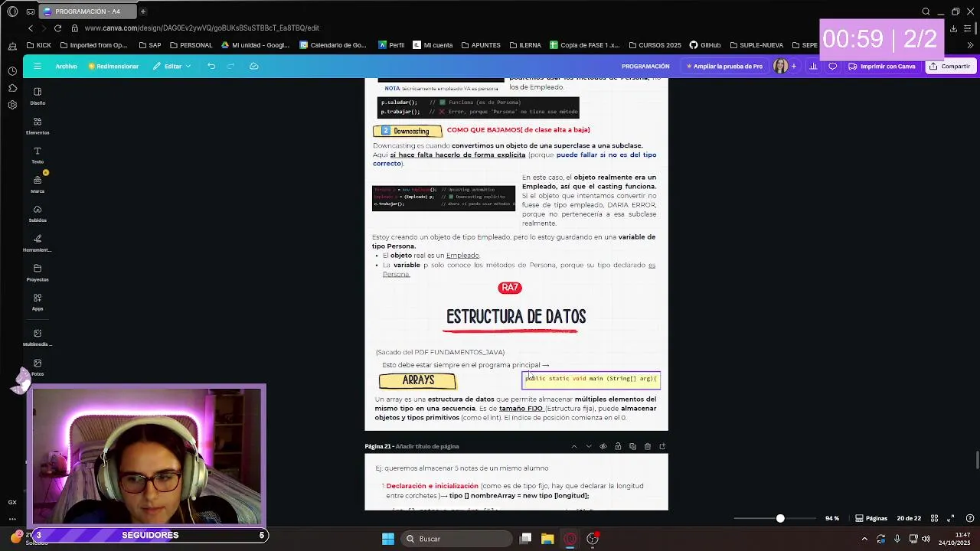This screenshot has height=551, width=980.
Task: Open the Herramientas panel
Action: (38, 243)
